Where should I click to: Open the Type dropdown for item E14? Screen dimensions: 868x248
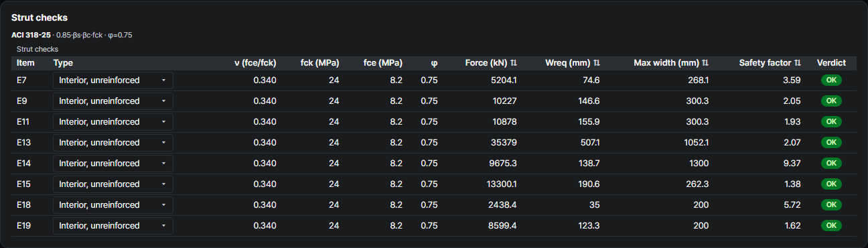(113, 164)
